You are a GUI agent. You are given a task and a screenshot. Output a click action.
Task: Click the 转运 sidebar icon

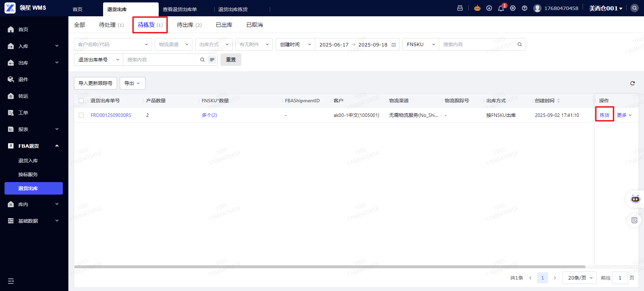click(11, 96)
